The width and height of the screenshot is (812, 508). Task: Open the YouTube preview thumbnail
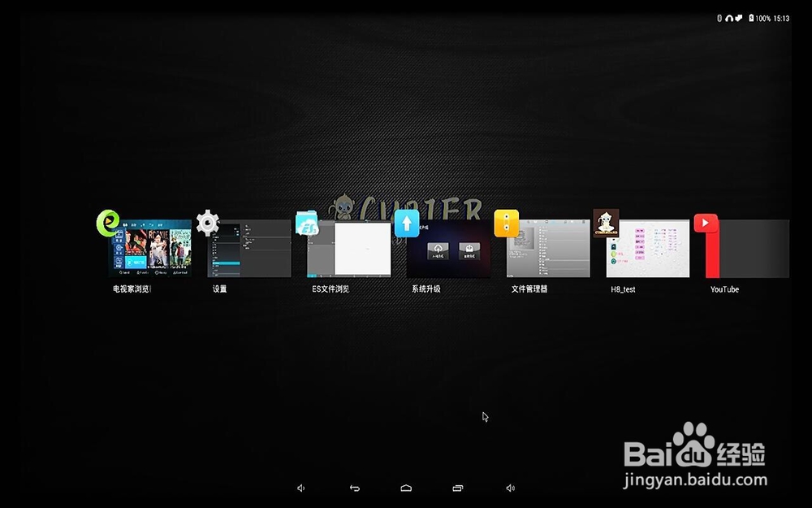[x=747, y=248]
